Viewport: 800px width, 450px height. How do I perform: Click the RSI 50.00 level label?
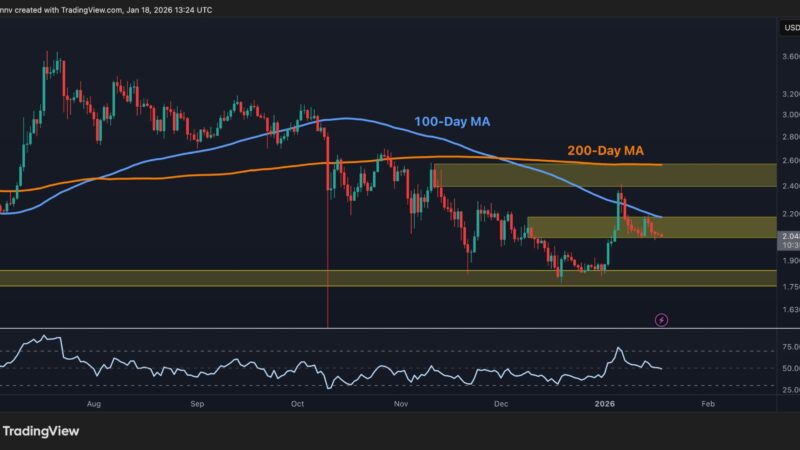click(791, 368)
